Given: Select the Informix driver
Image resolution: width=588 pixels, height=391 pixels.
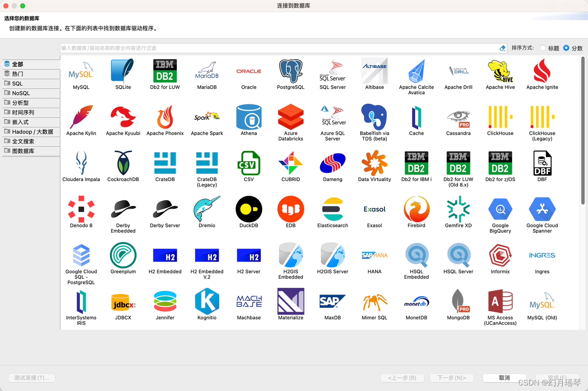Looking at the screenshot, I should (500, 259).
